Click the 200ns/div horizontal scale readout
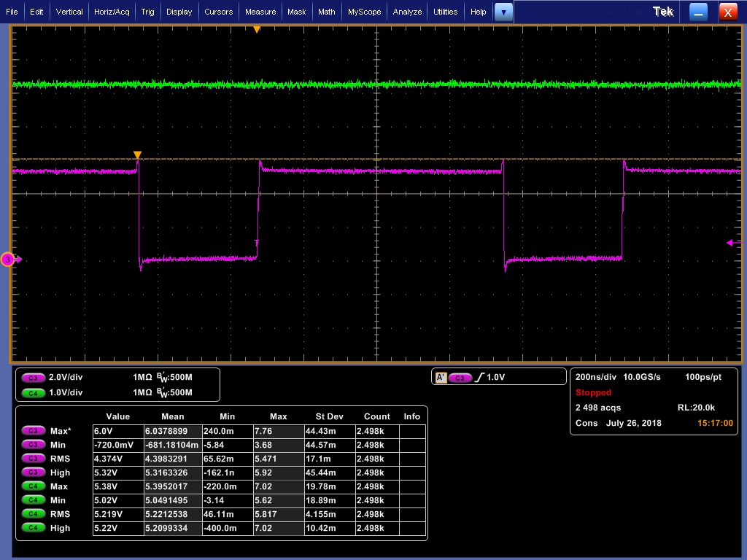The height and width of the screenshot is (560, 747). 595,378
